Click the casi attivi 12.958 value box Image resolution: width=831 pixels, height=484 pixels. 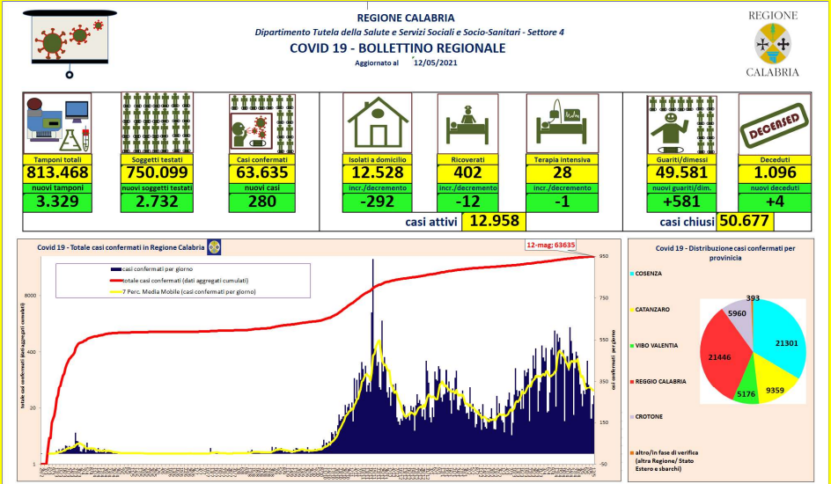tap(490, 221)
